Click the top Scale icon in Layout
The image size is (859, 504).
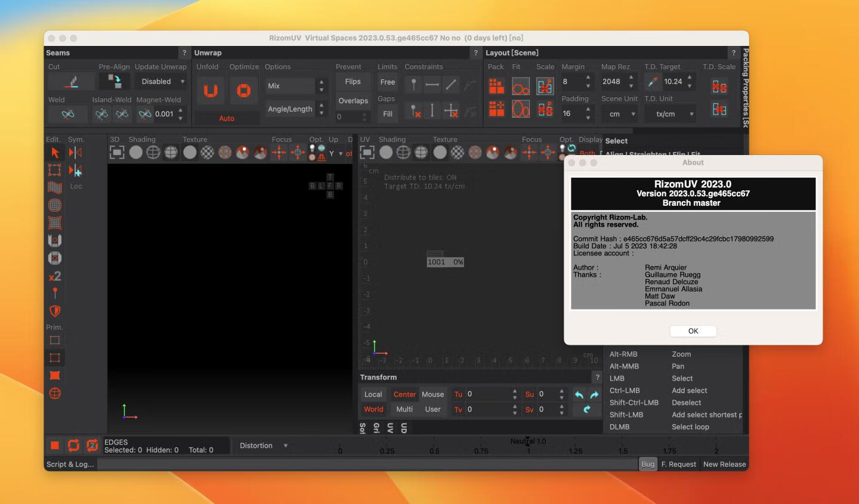(x=545, y=86)
